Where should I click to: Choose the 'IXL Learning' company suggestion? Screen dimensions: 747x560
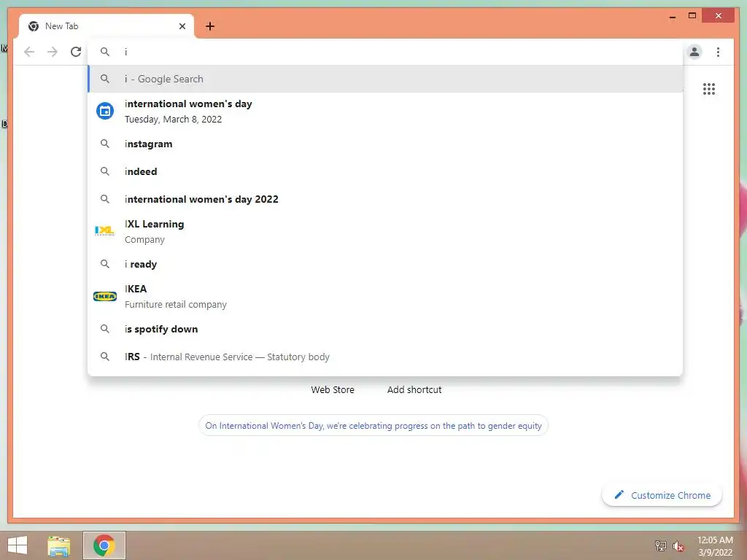click(x=385, y=231)
